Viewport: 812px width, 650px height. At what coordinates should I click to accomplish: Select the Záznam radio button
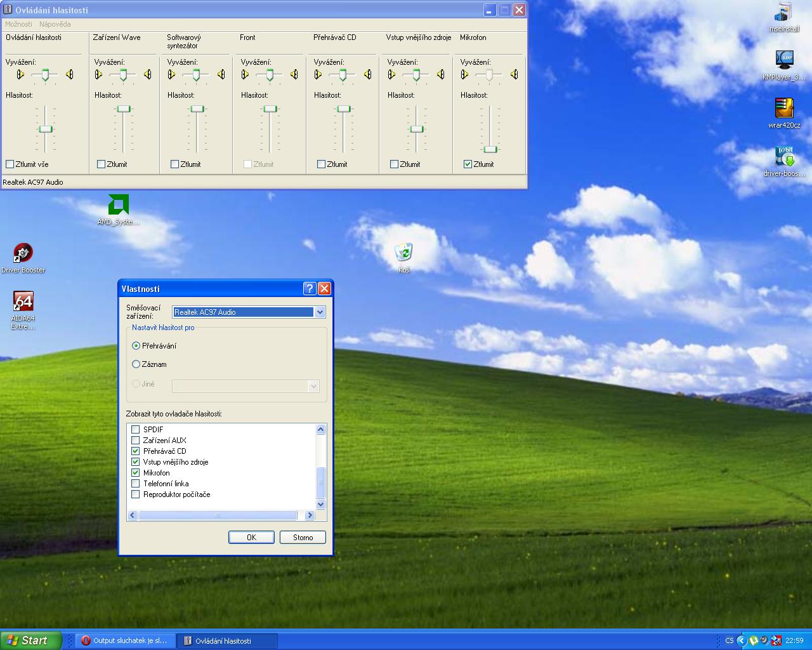tap(136, 364)
